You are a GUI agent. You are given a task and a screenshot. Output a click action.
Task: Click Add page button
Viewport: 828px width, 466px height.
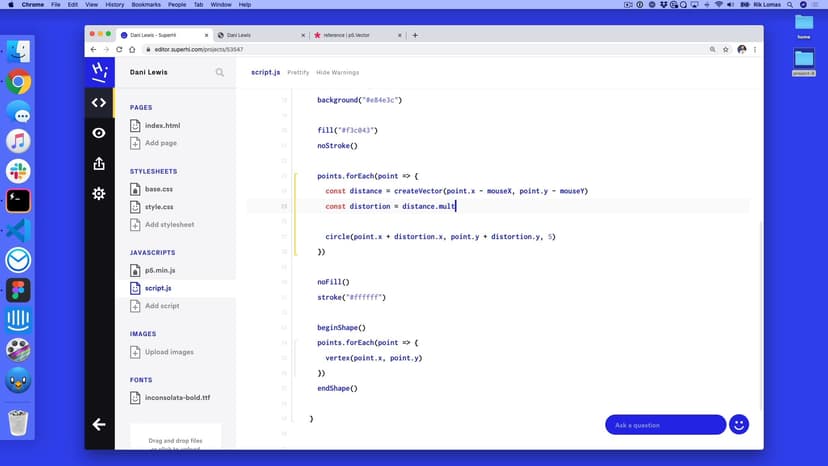[160, 143]
